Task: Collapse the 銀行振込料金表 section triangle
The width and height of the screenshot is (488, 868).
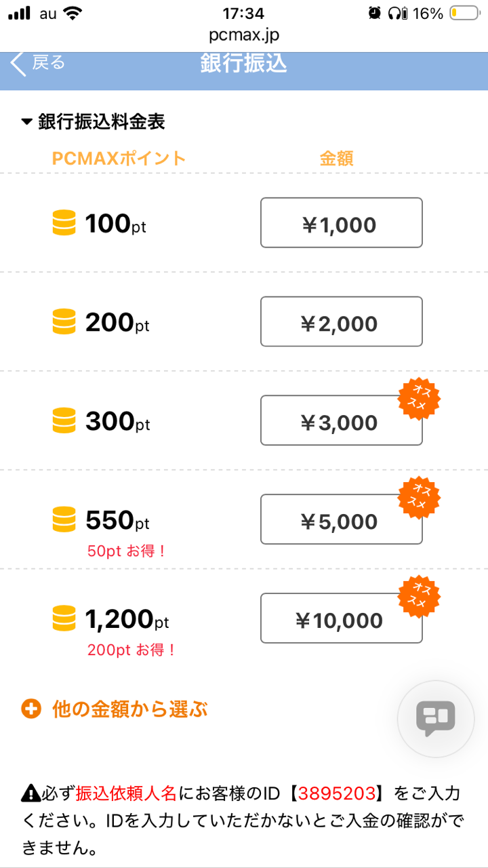Action: pos(27,122)
